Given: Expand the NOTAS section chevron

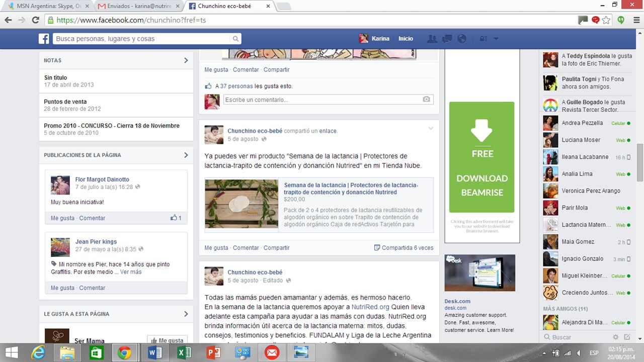Looking at the screenshot, I should pyautogui.click(x=186, y=60).
